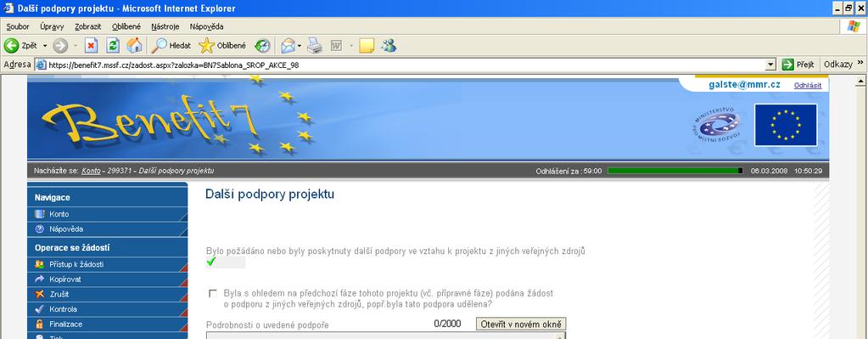
Task: Click the Zrušit cross icon
Action: [39, 294]
